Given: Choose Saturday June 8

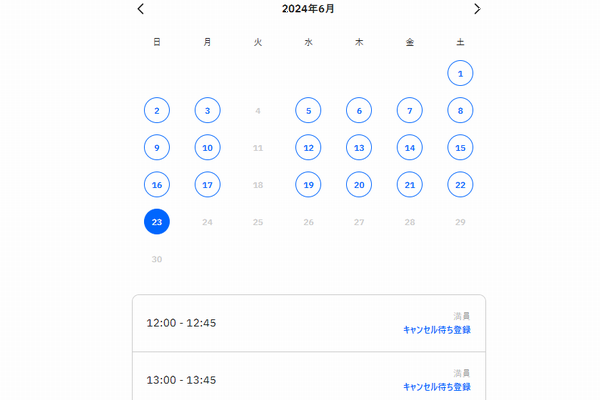Looking at the screenshot, I should coord(460,110).
